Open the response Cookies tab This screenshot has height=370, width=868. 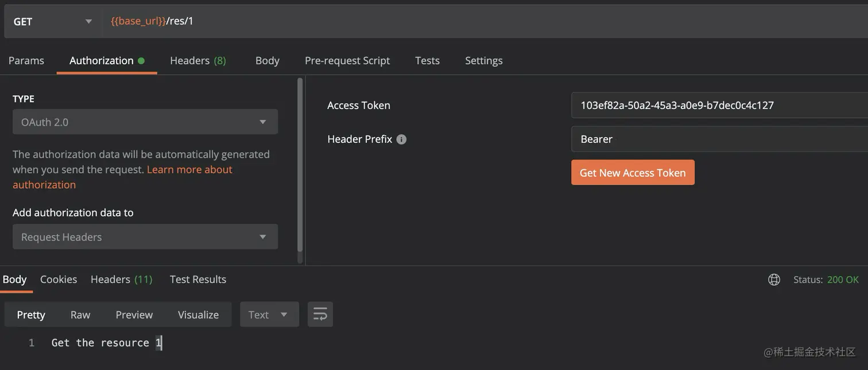[x=59, y=279]
